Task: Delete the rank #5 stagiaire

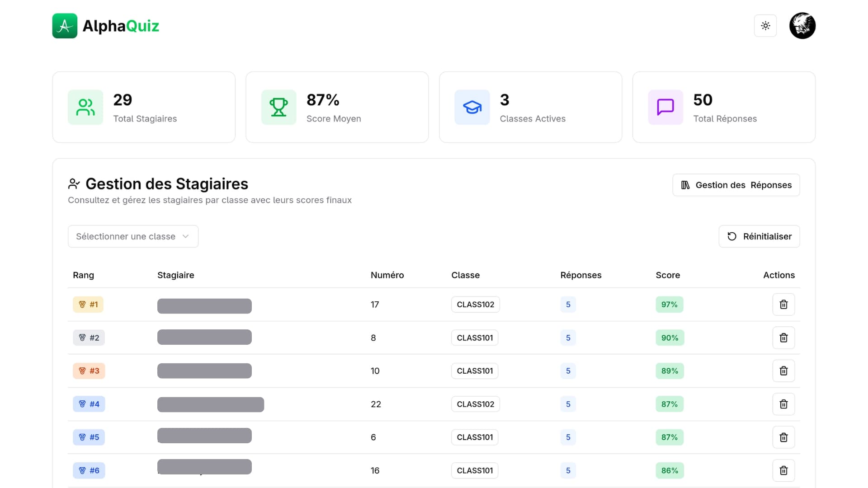Action: [x=783, y=437]
